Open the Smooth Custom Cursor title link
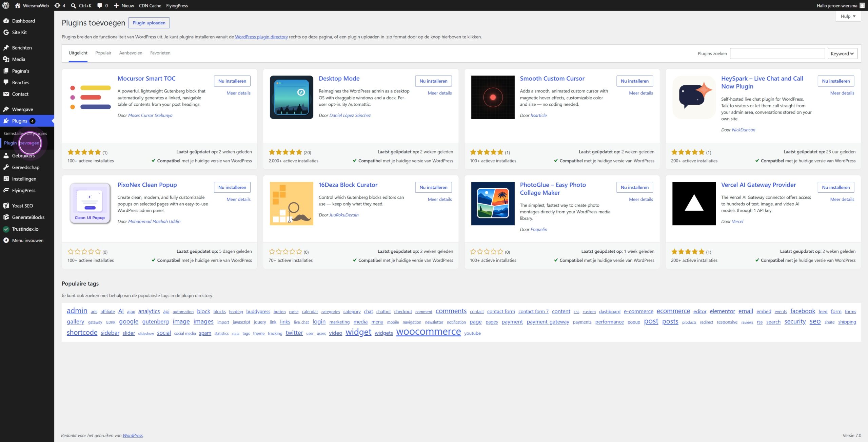Image resolution: width=868 pixels, height=442 pixels. point(552,78)
